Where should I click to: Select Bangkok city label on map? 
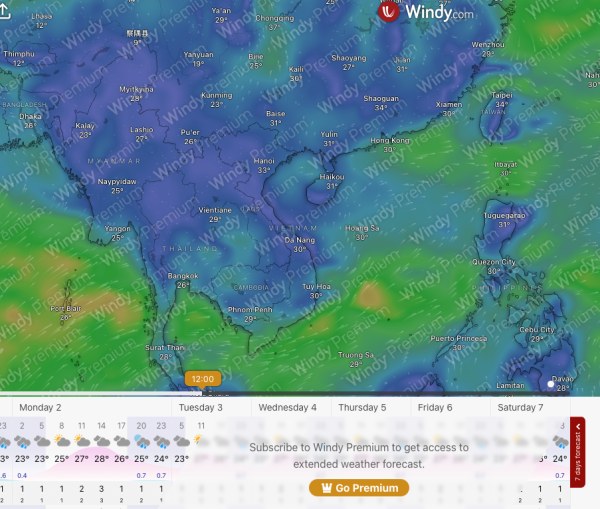pyautogui.click(x=182, y=275)
